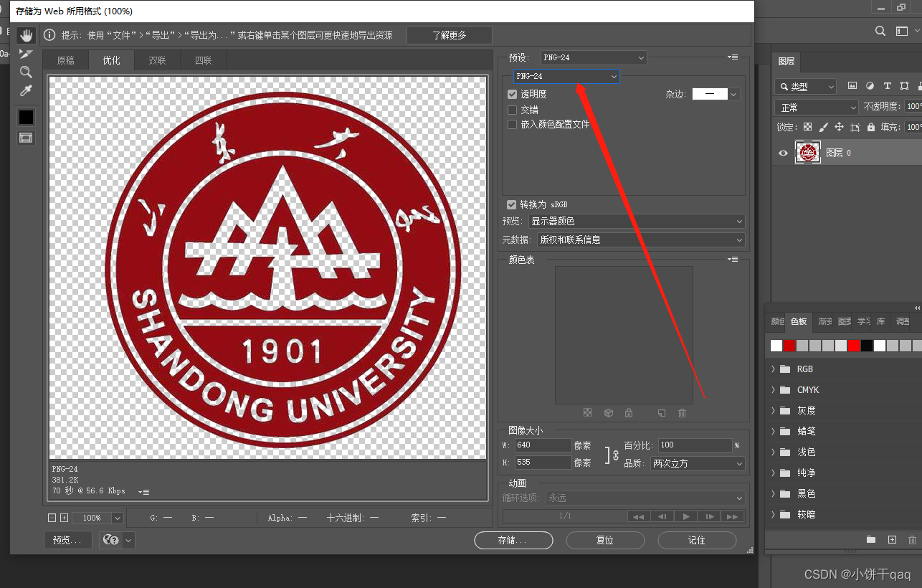Image resolution: width=922 pixels, height=588 pixels.
Task: Toggle slices visibility icon in the dialog
Action: (26, 138)
